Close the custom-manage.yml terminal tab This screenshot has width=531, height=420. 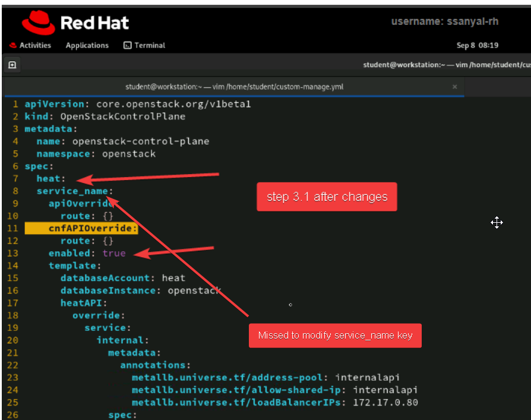click(454, 87)
